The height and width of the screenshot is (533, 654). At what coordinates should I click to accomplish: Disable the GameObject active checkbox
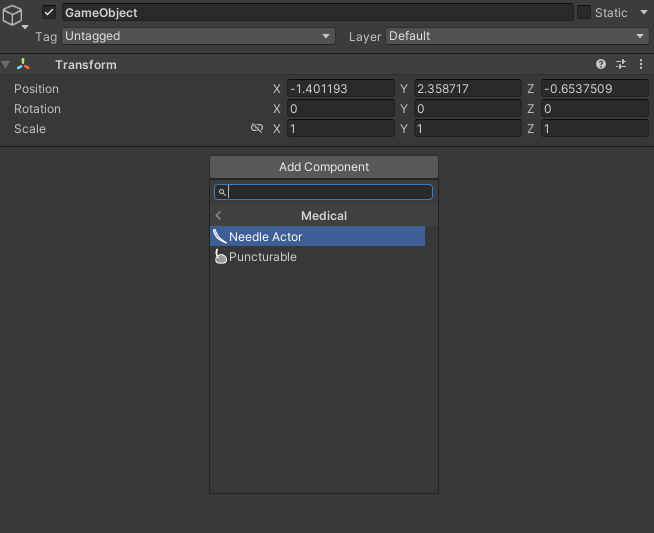pos(49,13)
